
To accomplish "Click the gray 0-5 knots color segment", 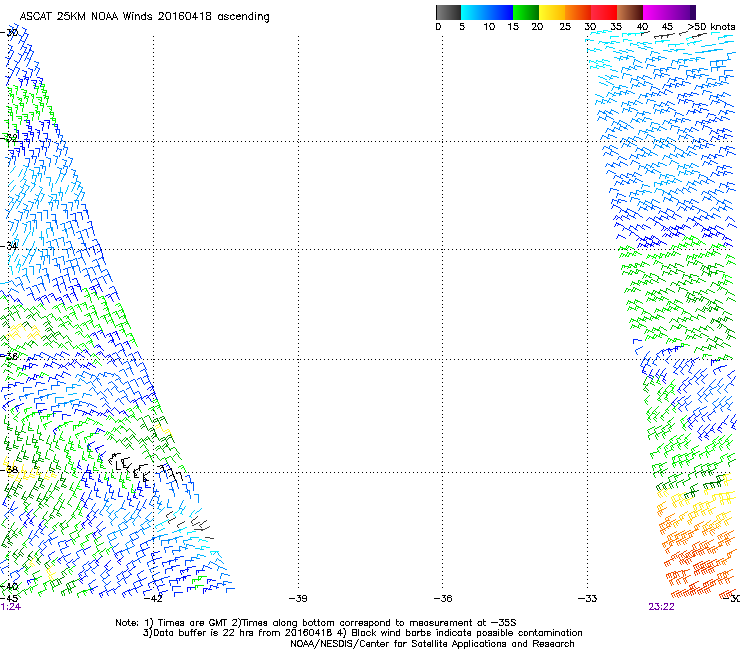I will (x=448, y=12).
